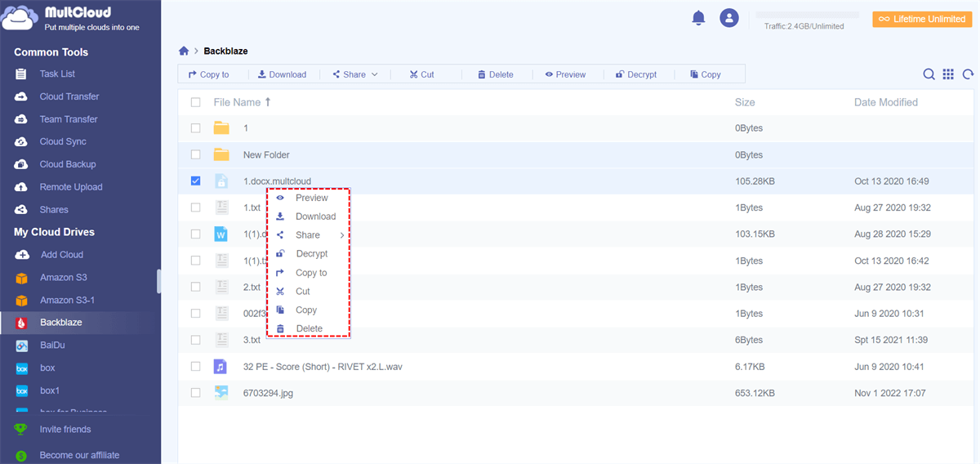Click Become our affiliate
Image resolution: width=980 pixels, height=464 pixels.
pyautogui.click(x=79, y=455)
